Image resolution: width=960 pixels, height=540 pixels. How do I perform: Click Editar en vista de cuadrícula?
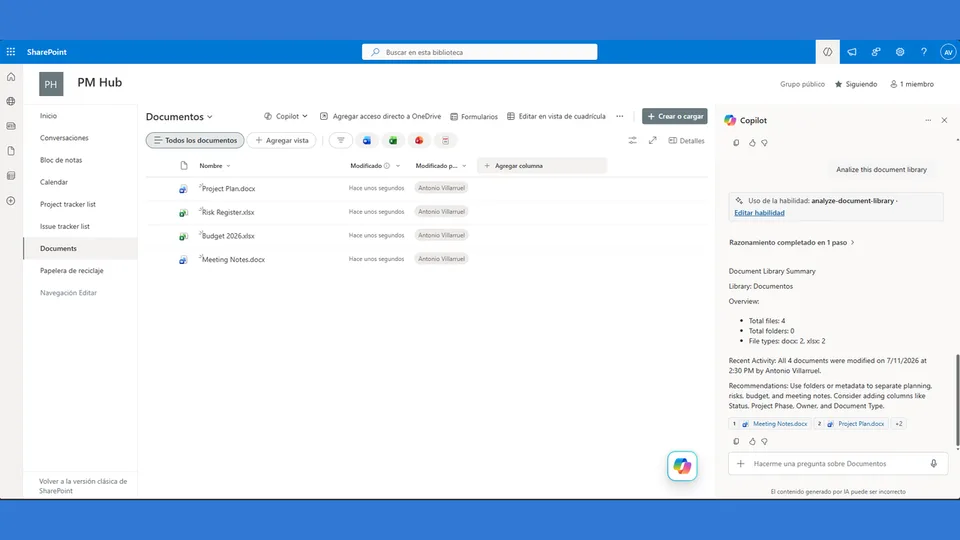click(556, 116)
